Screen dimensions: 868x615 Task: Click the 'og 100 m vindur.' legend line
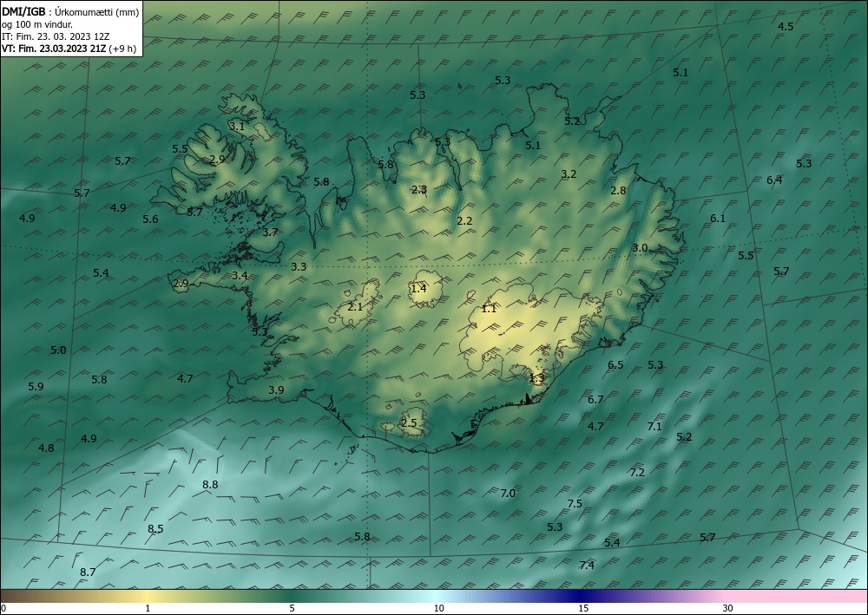[x=36, y=24]
